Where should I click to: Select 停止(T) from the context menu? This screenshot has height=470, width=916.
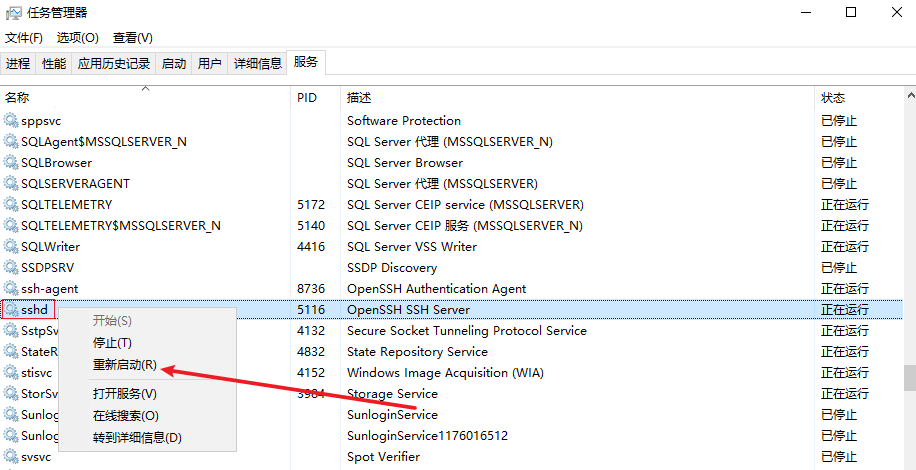(112, 343)
